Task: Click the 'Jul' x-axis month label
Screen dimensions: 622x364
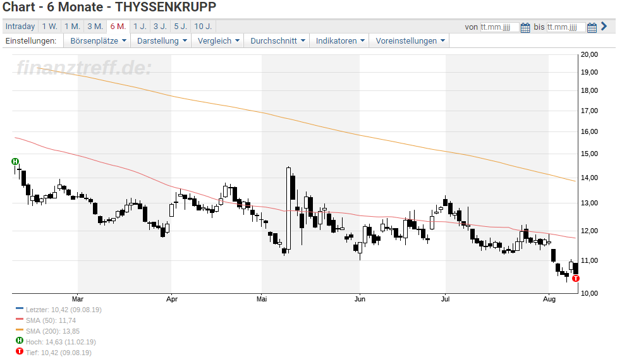Action: [446, 299]
